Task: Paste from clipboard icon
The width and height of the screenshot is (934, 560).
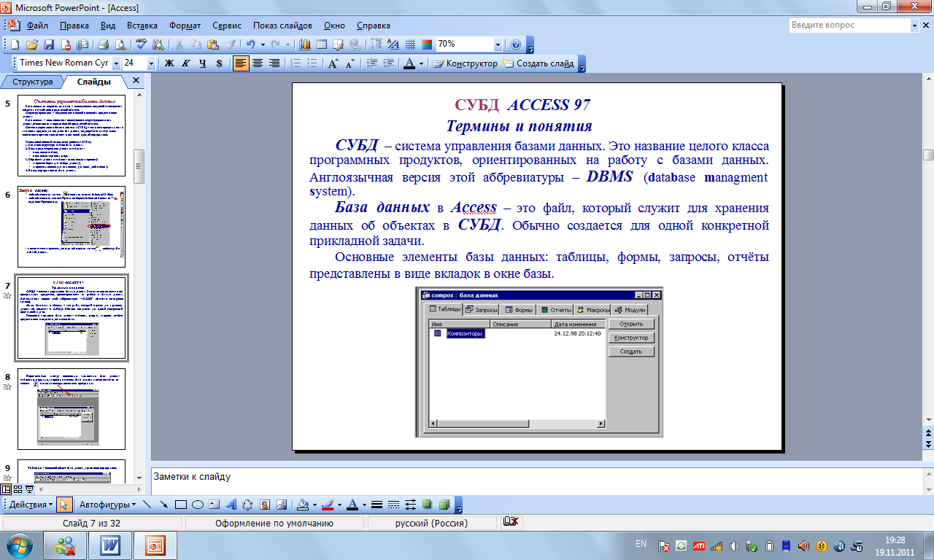Action: point(212,44)
